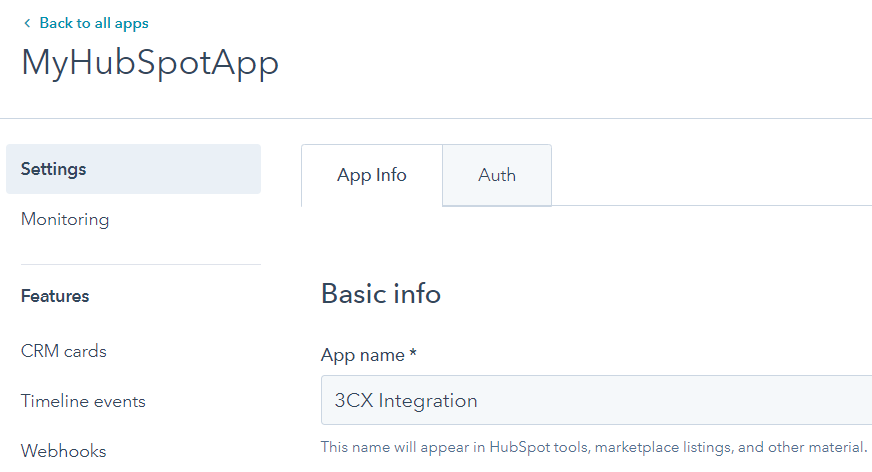This screenshot has width=872, height=472.
Task: Switch to the App Info tab
Action: (372, 175)
